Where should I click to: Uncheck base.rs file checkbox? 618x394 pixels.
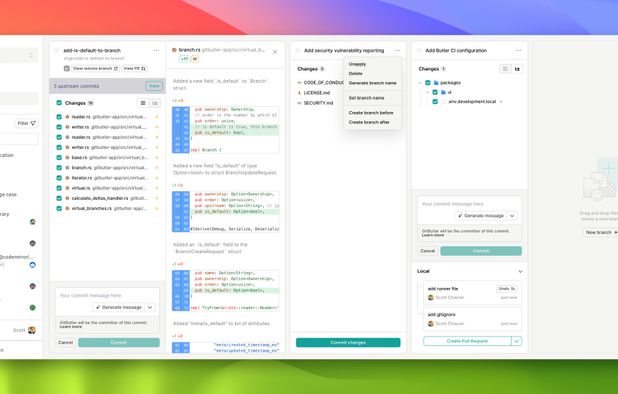[x=59, y=158]
